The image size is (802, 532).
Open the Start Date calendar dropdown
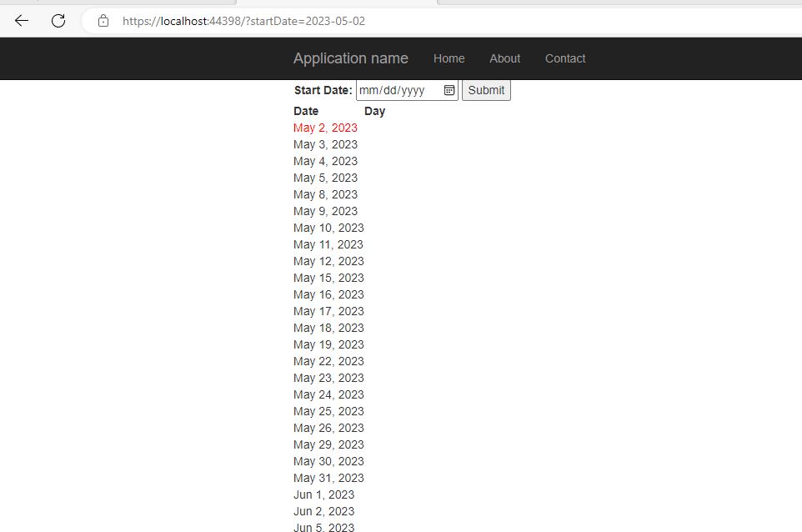(449, 89)
